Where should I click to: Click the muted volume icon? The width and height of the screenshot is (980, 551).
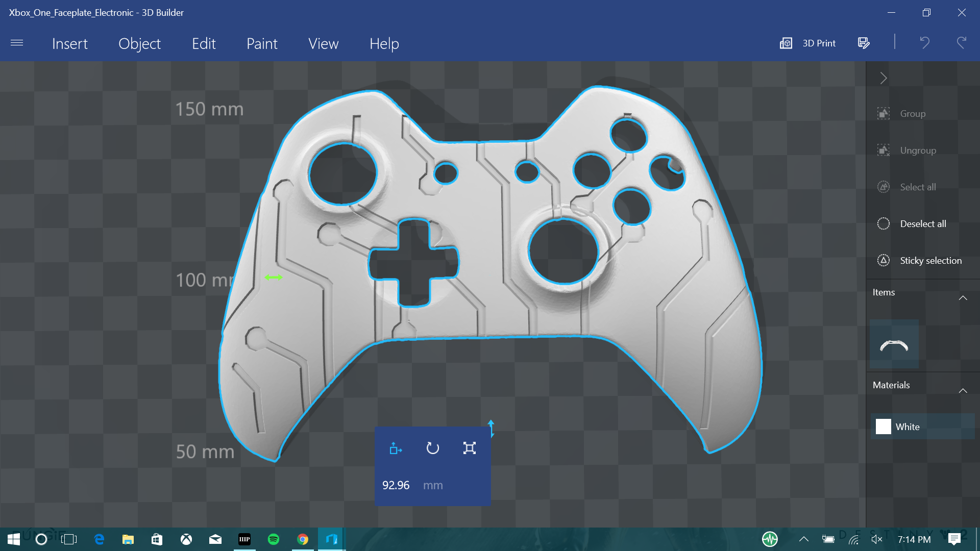[x=877, y=539]
